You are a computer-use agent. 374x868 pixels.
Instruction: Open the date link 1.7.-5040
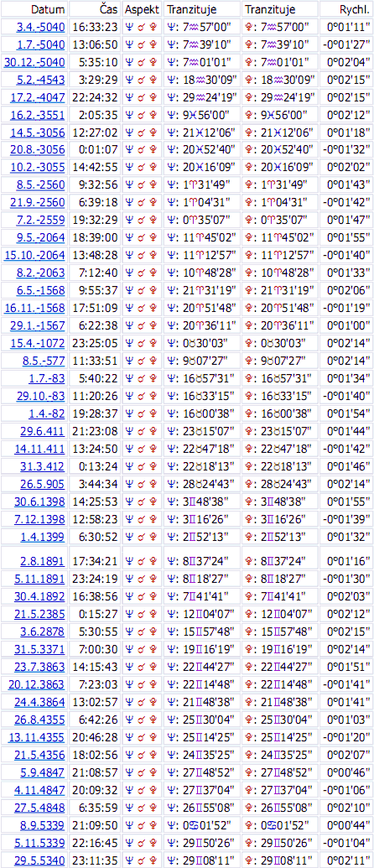[41, 44]
